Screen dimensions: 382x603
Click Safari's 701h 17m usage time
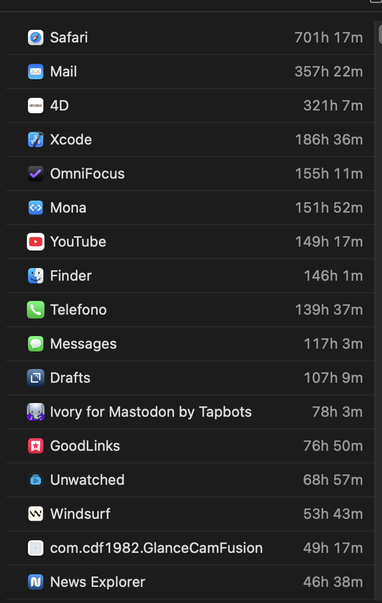coord(329,38)
